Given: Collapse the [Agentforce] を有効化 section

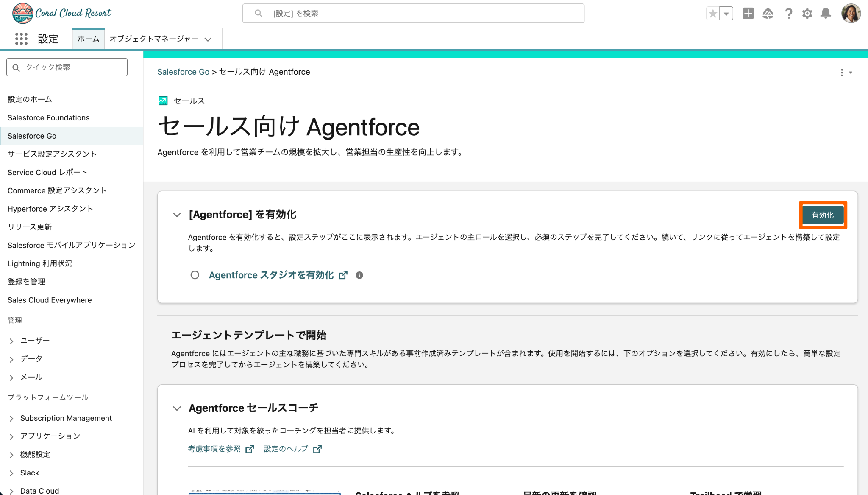Looking at the screenshot, I should pos(177,215).
